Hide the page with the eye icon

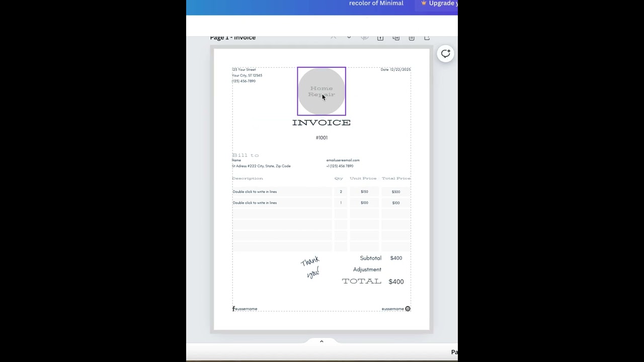pyautogui.click(x=365, y=38)
